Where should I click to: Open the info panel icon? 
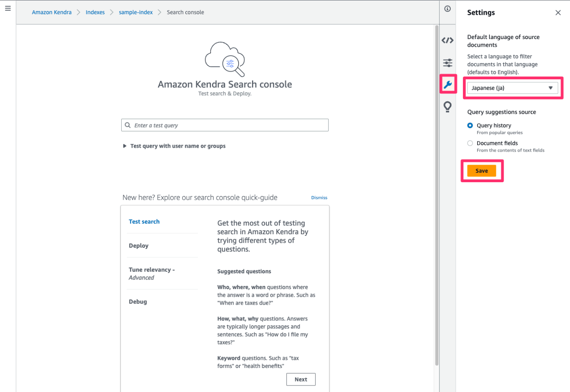click(447, 9)
